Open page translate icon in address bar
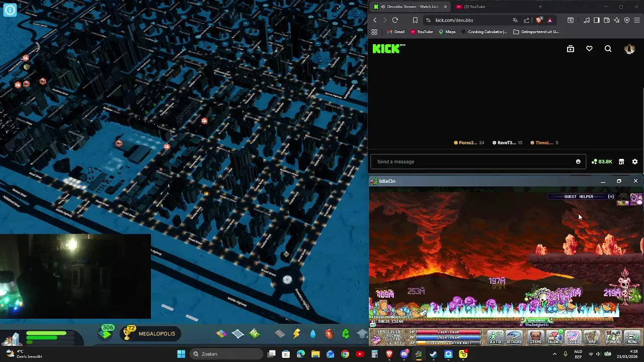 click(x=515, y=20)
